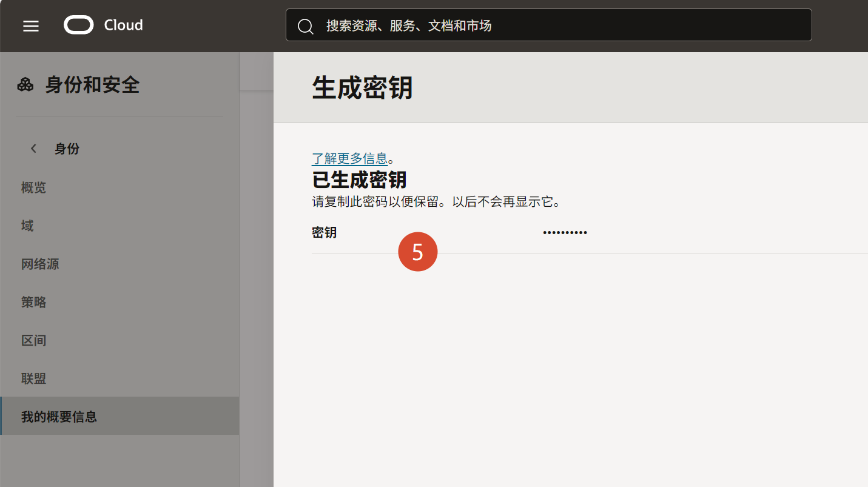Click the search magnifier icon

click(306, 25)
